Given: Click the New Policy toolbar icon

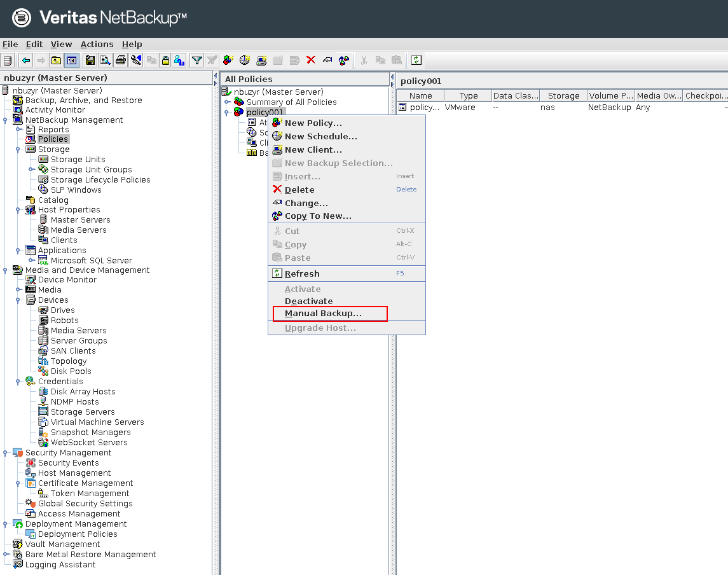Looking at the screenshot, I should 228,60.
